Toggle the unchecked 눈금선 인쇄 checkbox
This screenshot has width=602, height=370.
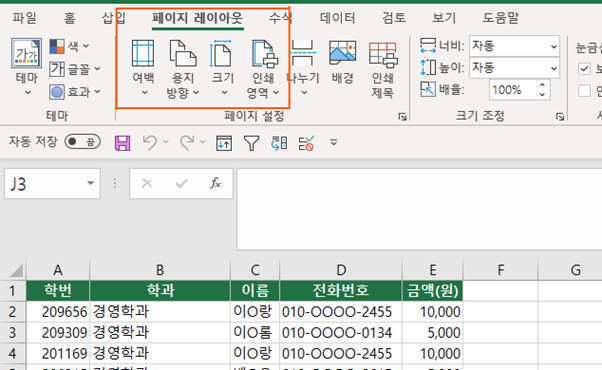[584, 91]
